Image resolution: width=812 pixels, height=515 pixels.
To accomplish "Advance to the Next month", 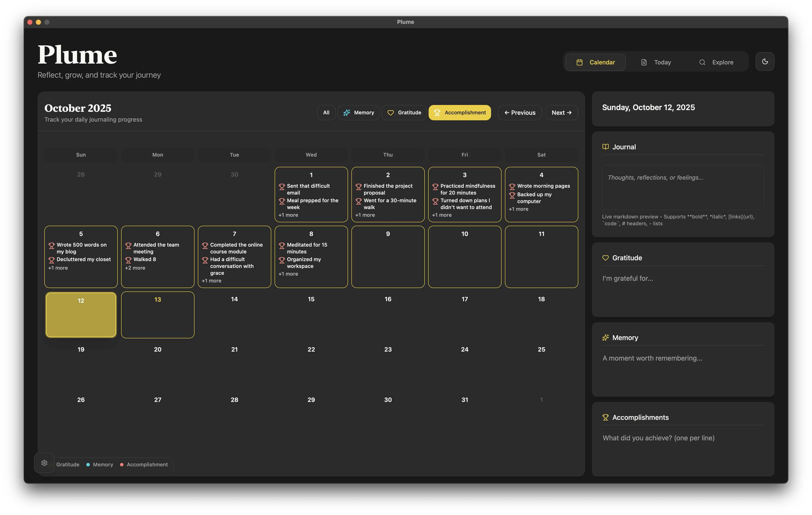I will point(561,113).
